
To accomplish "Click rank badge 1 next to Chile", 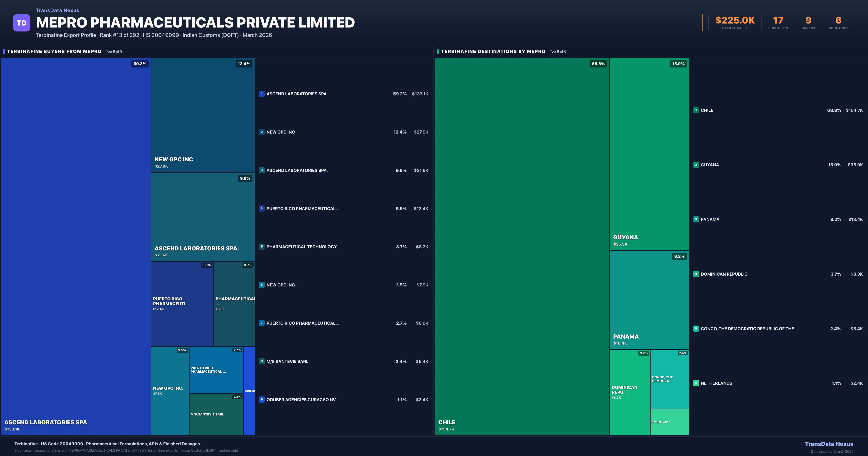I will coord(696,110).
